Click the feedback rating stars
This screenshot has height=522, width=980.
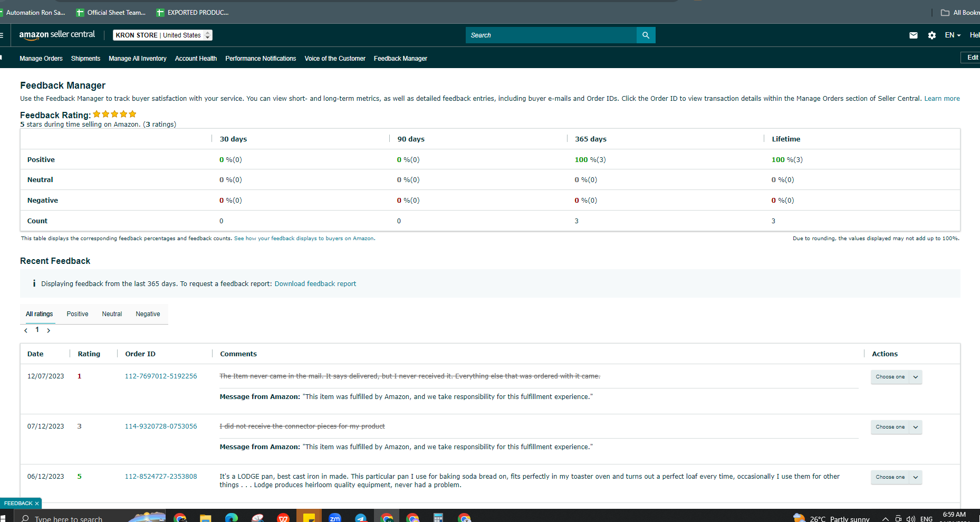114,114
